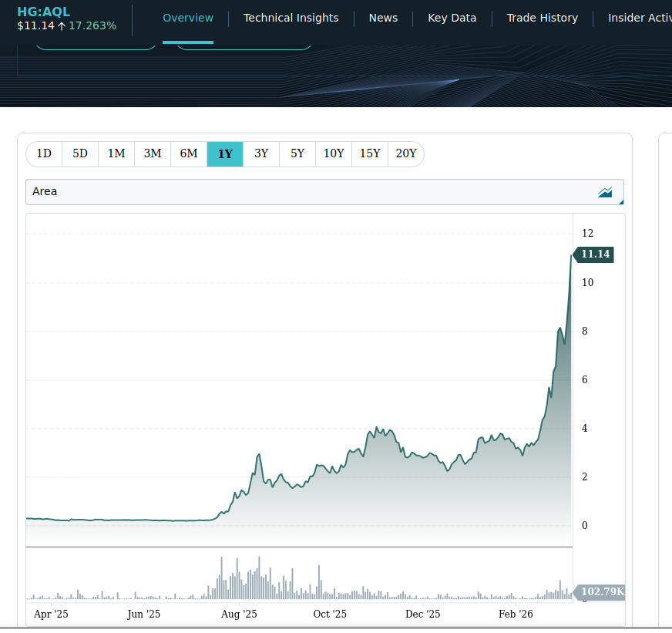Select the 1D time range

tap(44, 154)
